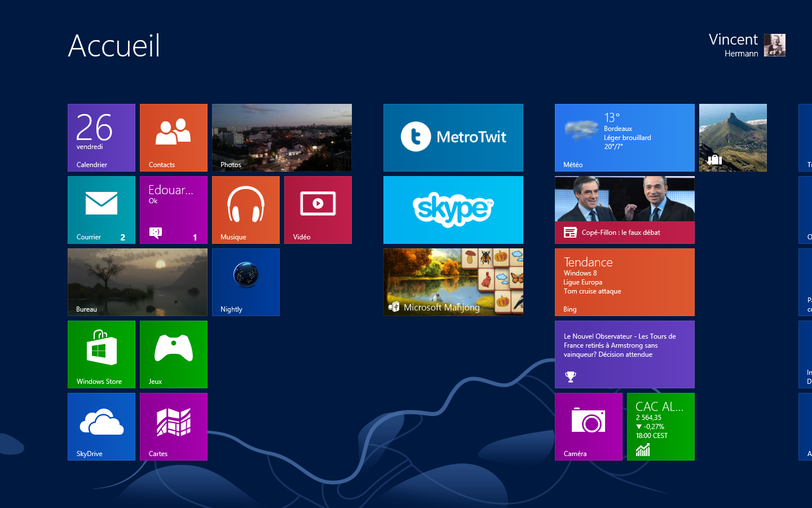Click the user account profile picture
Screen dimensions: 812x508
click(775, 45)
